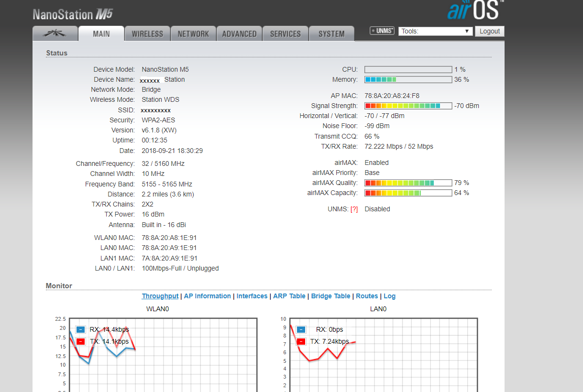Select the channel value 32 / 5160 MHz
This screenshot has height=392, width=583.
[163, 163]
